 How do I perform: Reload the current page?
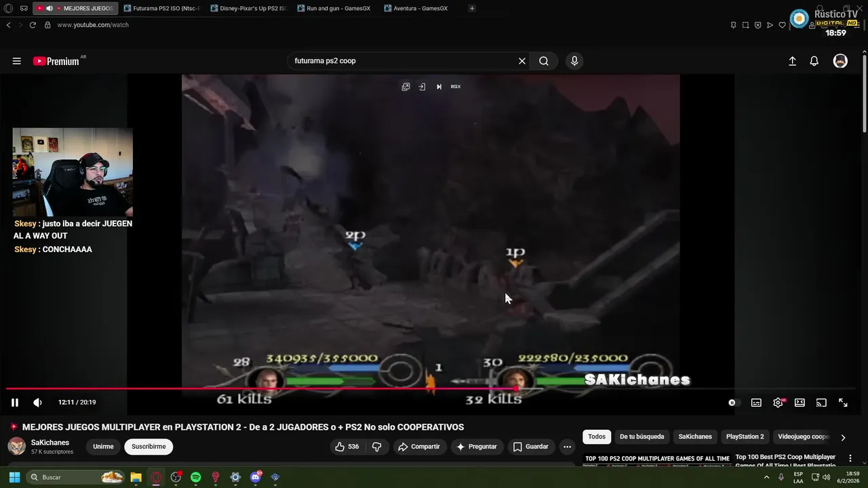(33, 25)
